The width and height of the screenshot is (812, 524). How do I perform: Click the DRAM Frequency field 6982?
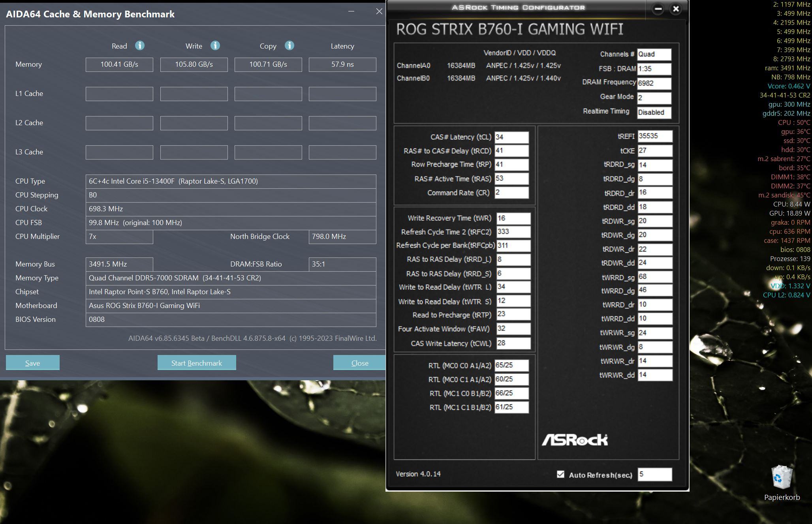[654, 83]
